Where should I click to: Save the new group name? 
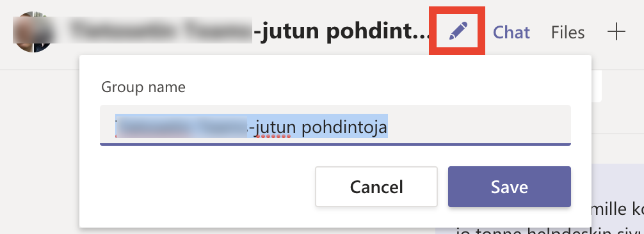pyautogui.click(x=510, y=187)
